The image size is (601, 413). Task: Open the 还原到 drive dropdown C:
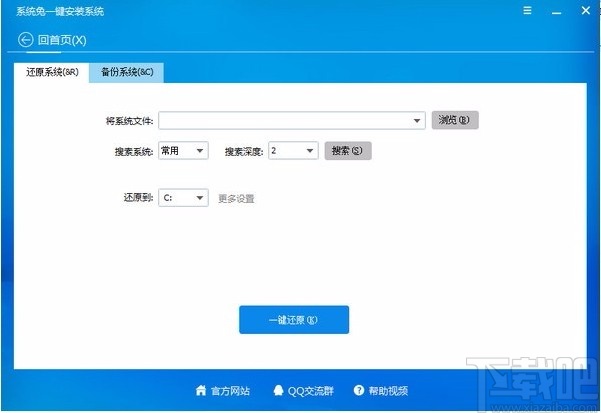(183, 198)
